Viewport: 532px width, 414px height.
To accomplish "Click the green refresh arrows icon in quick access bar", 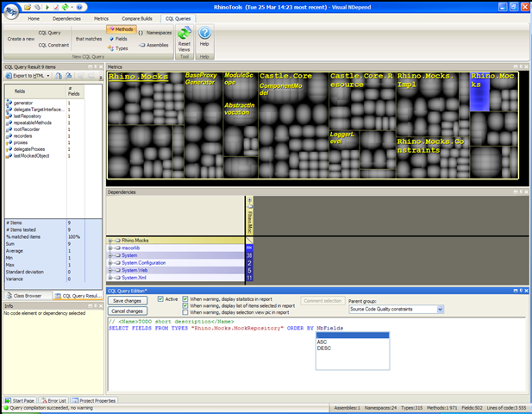I will (65, 7).
